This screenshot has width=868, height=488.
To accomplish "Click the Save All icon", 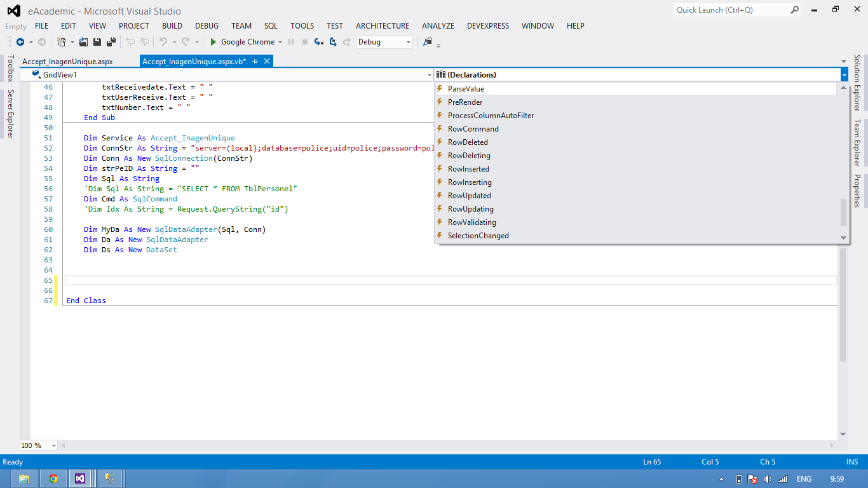I will point(111,42).
